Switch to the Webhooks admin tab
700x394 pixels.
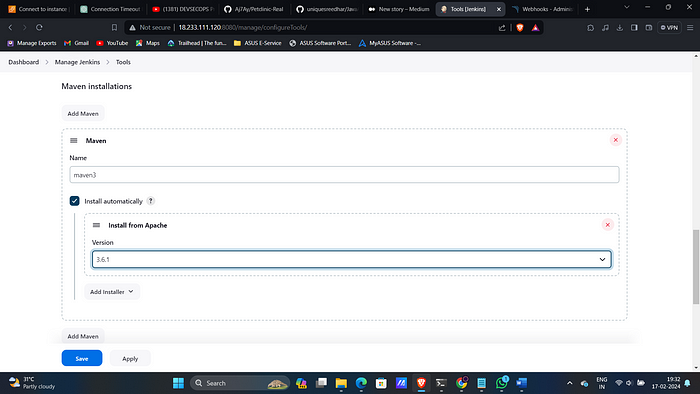tap(543, 9)
